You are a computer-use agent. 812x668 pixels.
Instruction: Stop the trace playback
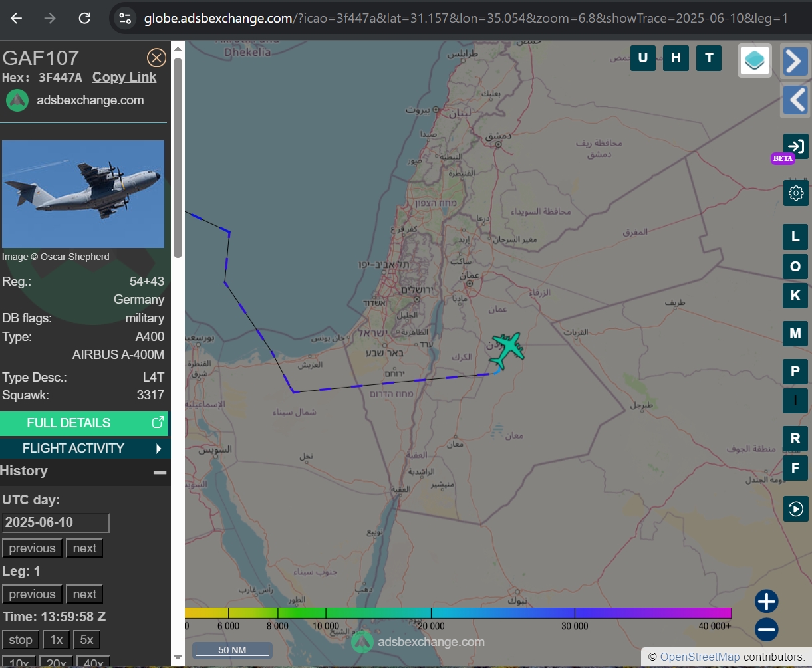point(20,640)
